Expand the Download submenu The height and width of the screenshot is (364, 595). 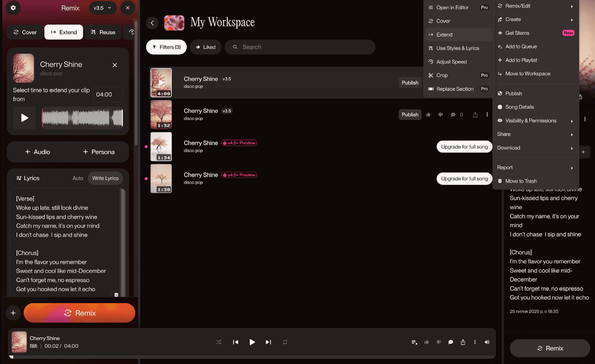tap(535, 148)
